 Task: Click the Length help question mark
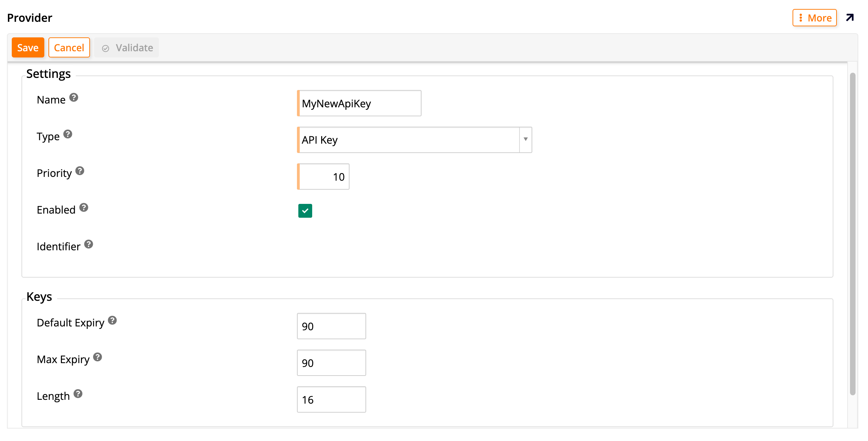point(78,394)
